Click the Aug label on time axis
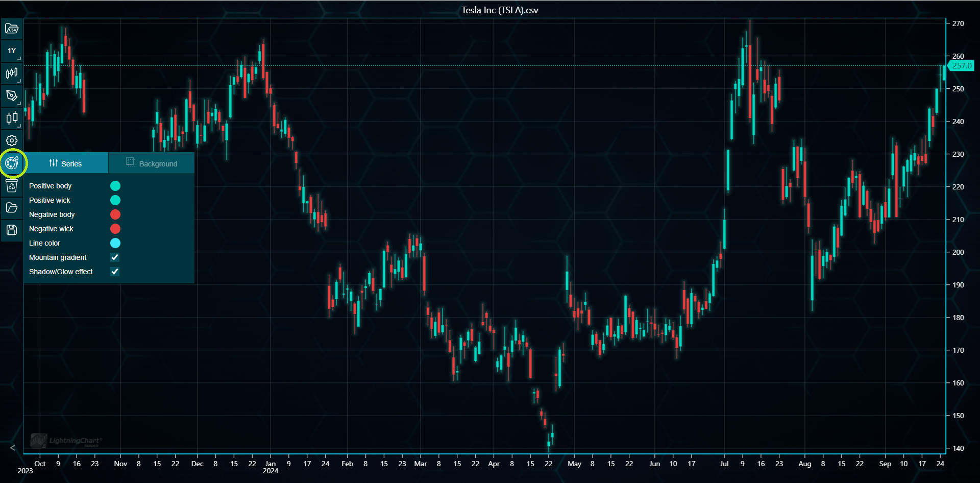 click(804, 464)
